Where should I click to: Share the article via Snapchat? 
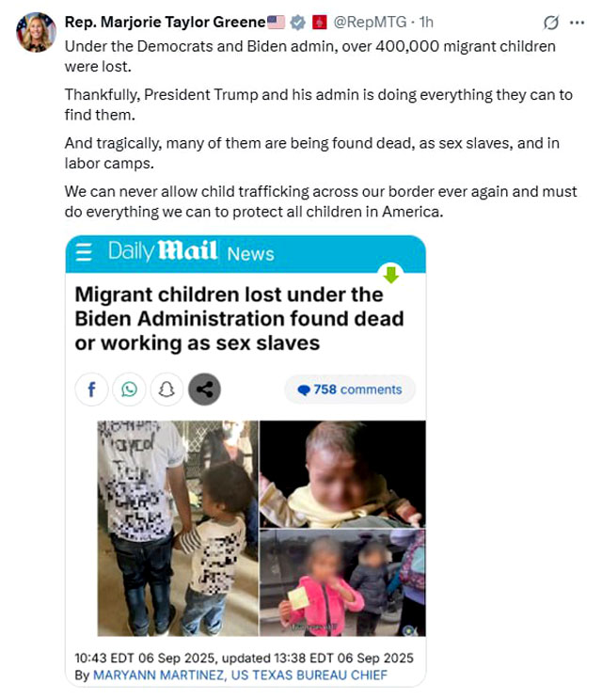166,390
